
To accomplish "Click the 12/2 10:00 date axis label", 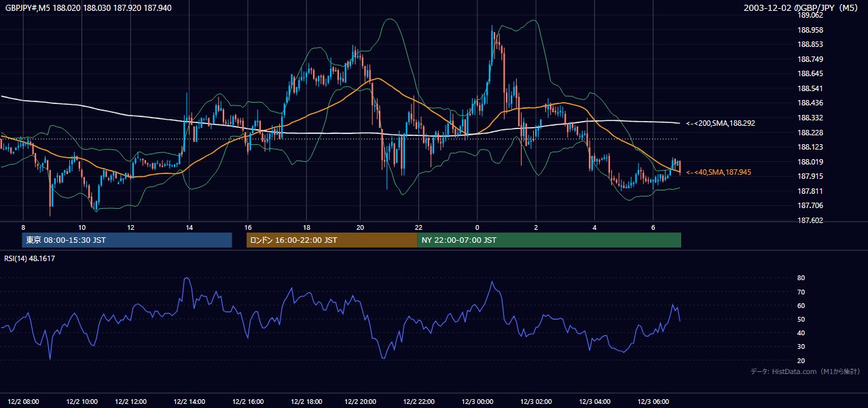I will coord(82,402).
